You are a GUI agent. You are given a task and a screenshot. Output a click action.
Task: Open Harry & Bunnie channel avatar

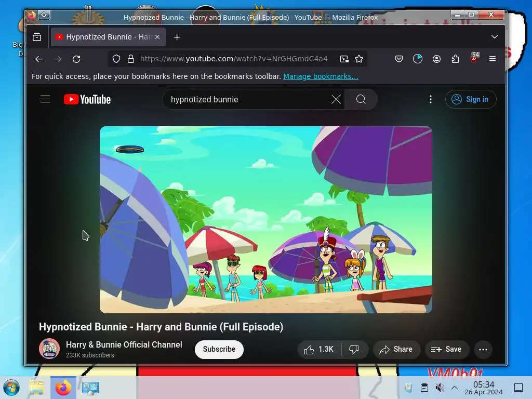point(49,349)
